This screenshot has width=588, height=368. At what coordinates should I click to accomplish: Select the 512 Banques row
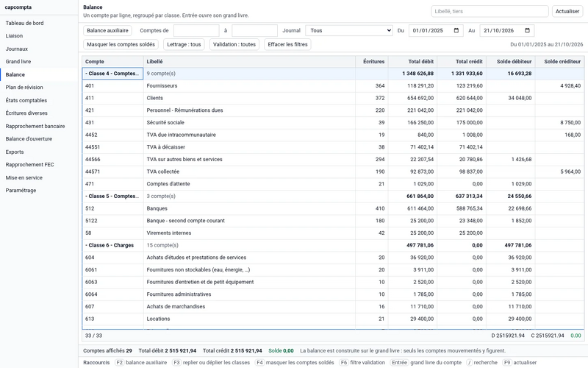[333, 208]
